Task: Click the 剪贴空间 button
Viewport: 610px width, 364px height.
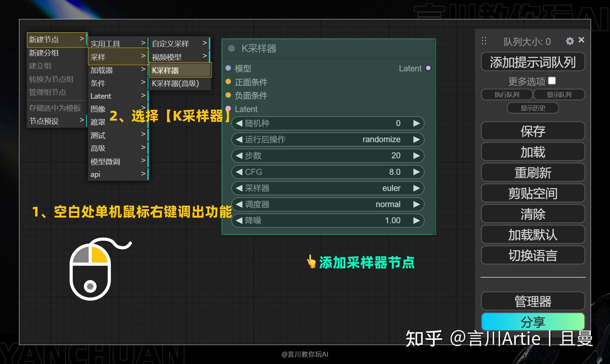Action: pos(533,193)
